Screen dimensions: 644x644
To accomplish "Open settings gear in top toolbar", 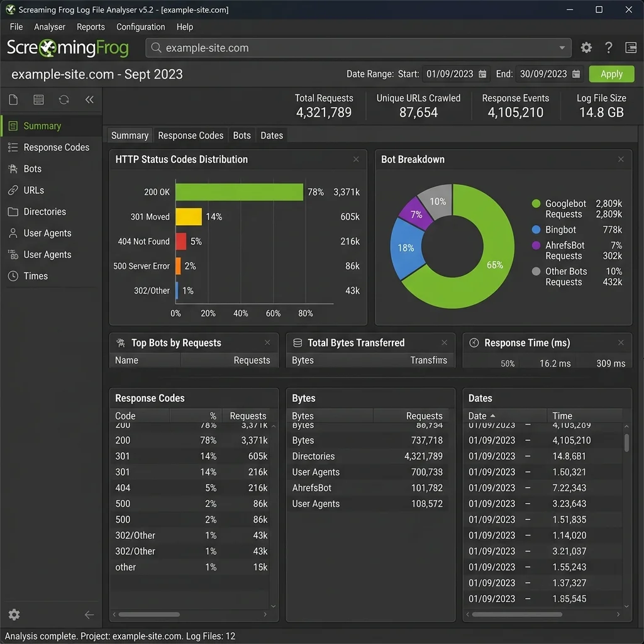I will click(x=586, y=48).
